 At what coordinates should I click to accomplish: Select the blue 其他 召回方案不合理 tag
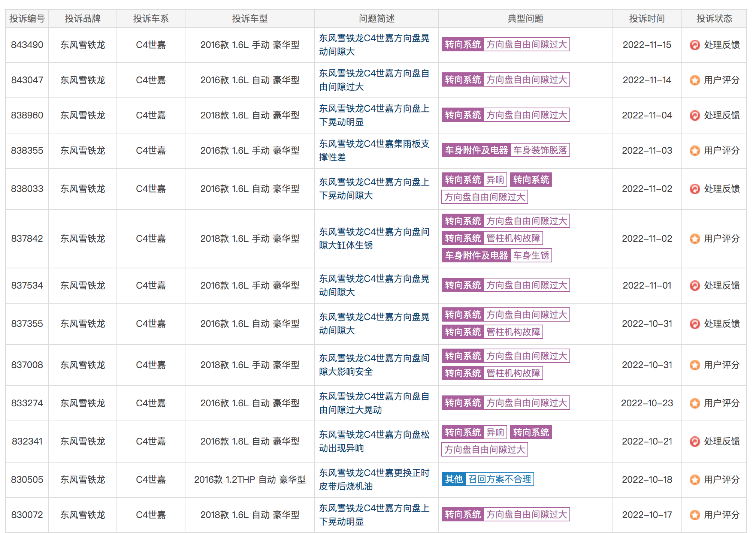pos(488,479)
